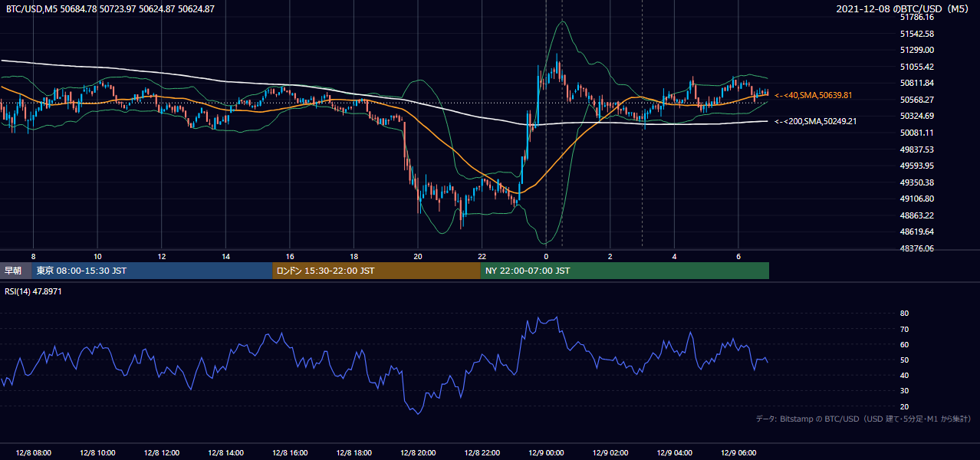Click hour tick 20 under price chart
The width and height of the screenshot is (980, 460).
(x=418, y=255)
